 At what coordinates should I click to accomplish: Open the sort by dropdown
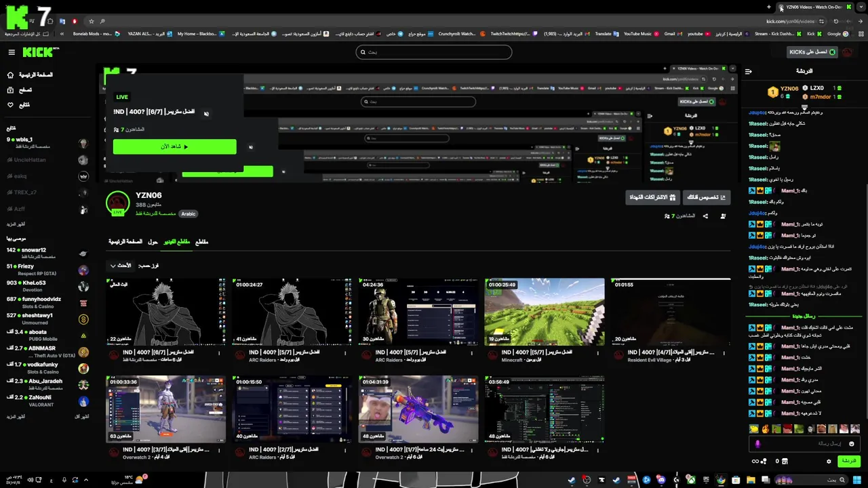[121, 266]
